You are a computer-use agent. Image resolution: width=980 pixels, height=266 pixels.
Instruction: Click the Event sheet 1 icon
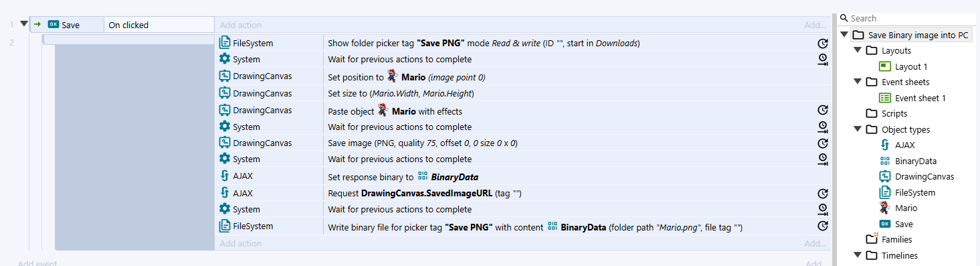[884, 98]
